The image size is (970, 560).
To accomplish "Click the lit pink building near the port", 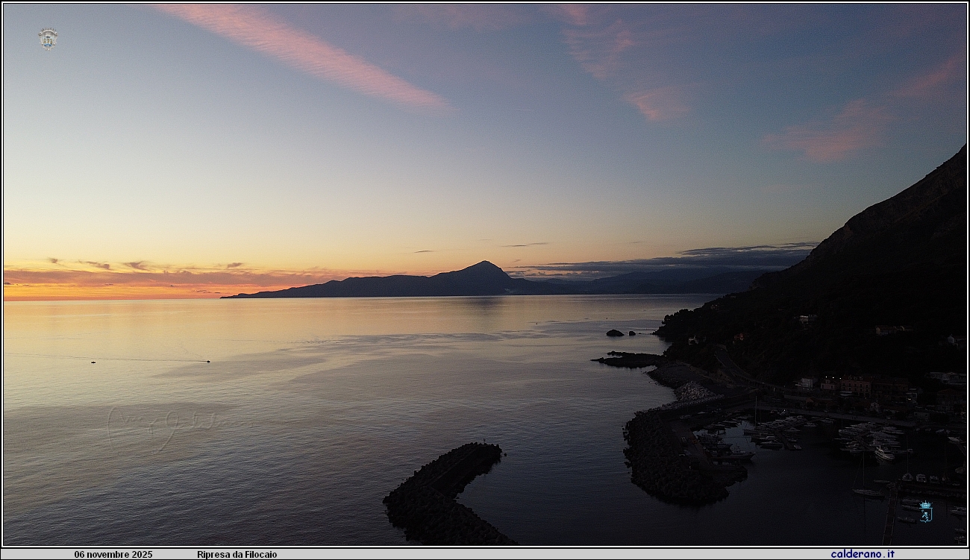I will point(854,385).
